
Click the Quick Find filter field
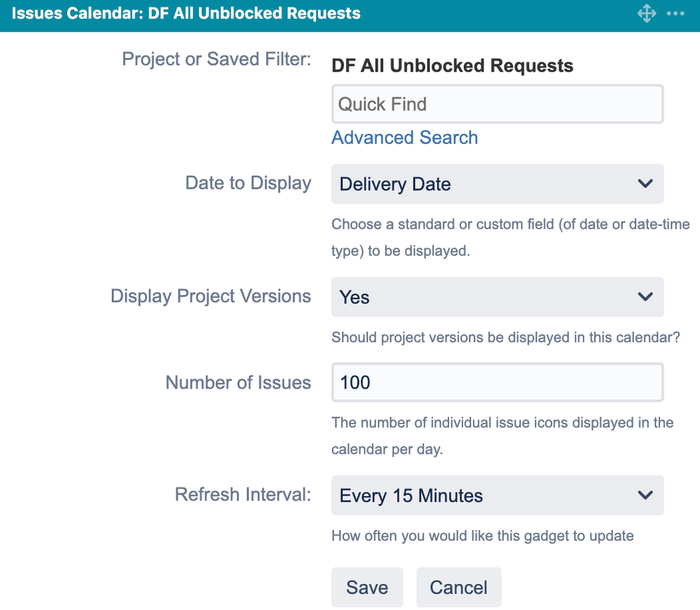[x=497, y=104]
